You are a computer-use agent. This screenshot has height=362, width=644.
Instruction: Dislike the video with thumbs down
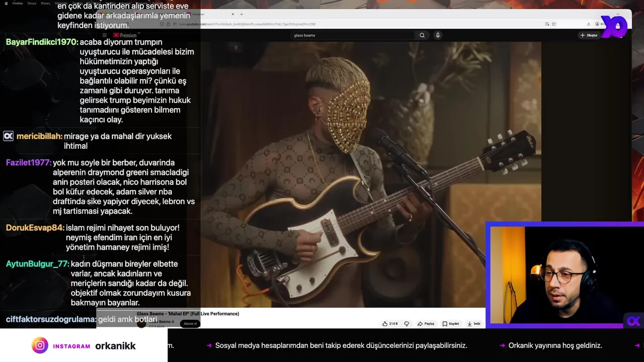point(407,324)
